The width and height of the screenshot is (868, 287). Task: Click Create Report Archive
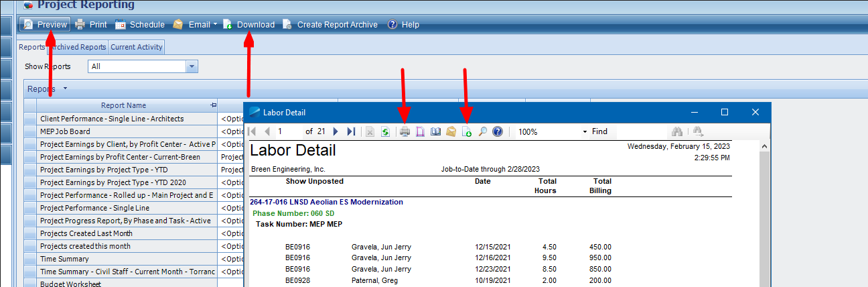point(330,25)
